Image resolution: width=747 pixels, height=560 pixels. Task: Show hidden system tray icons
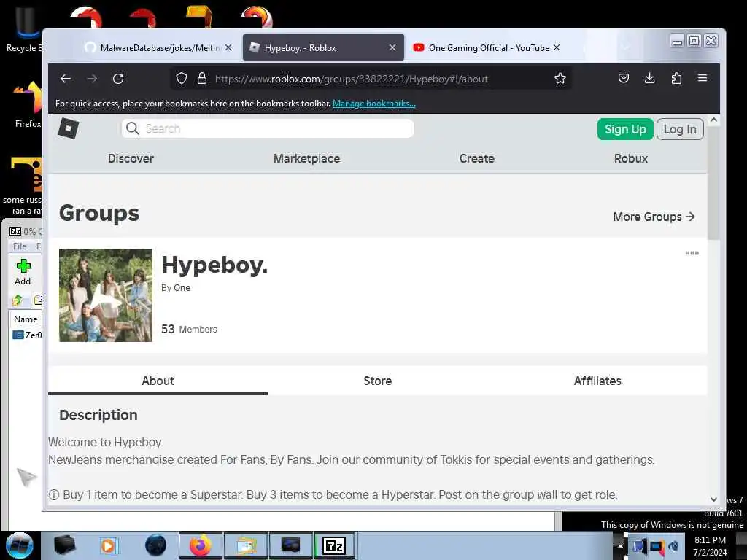[620, 546]
